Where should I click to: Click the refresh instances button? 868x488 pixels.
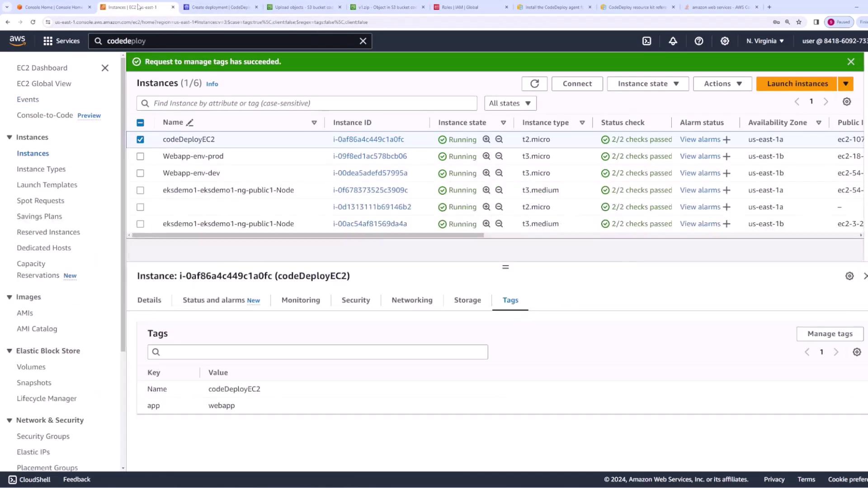tap(534, 84)
